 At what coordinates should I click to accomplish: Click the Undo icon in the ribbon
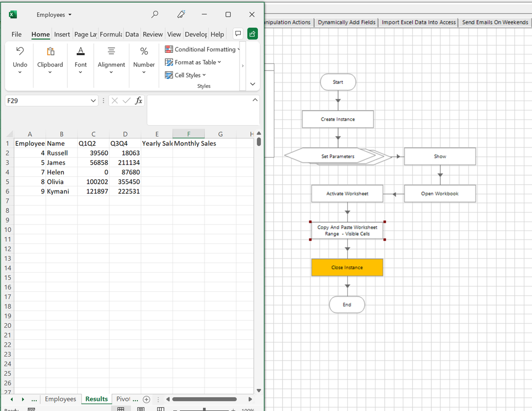tap(20, 51)
